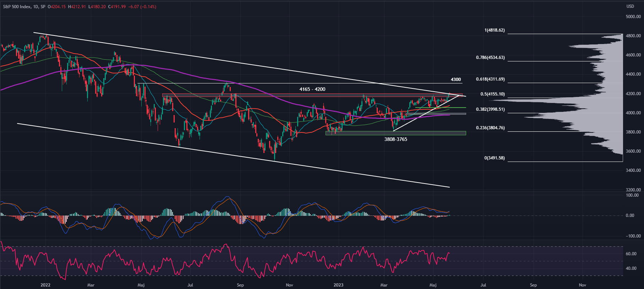Click the 3200.00 price scale label

point(633,190)
